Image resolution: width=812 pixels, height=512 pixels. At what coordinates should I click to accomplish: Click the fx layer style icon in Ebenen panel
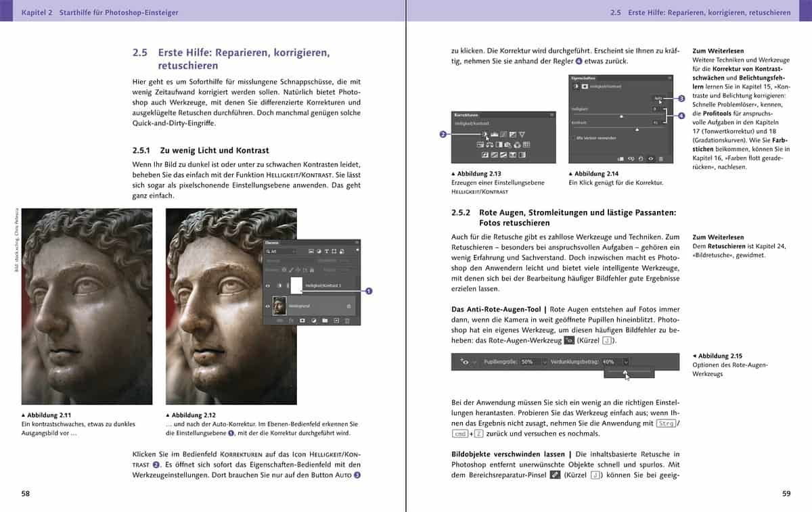tap(290, 321)
